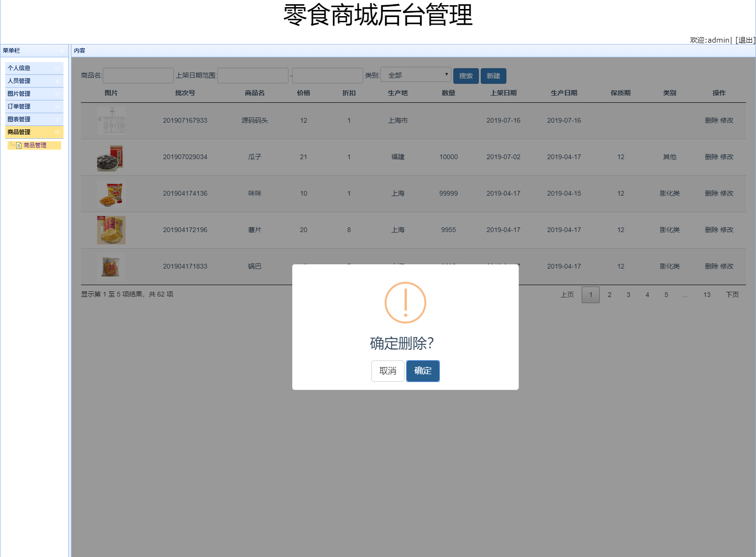
Task: Click the 上架日期 column header
Action: tap(504, 93)
